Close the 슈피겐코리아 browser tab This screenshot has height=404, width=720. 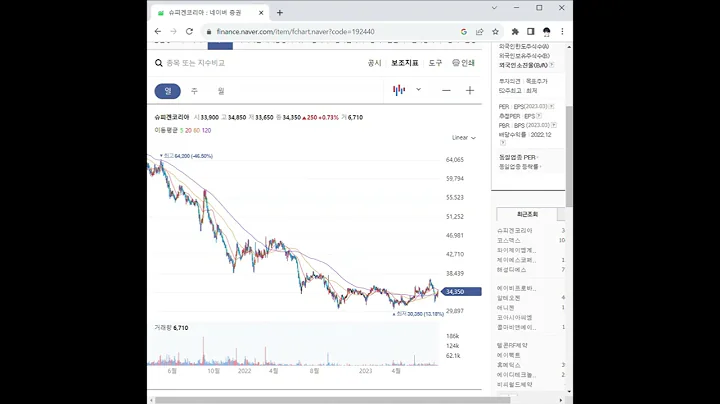[261, 13]
